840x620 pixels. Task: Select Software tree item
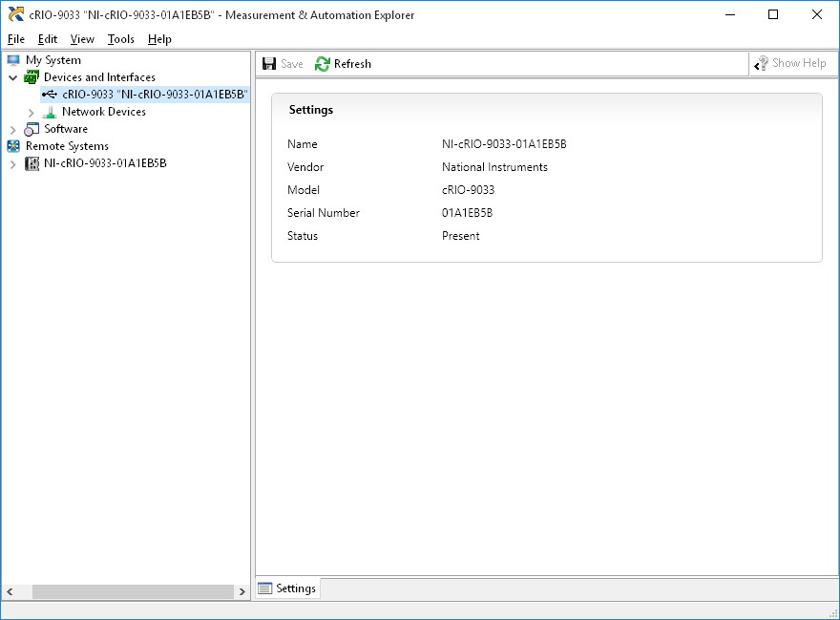click(66, 129)
